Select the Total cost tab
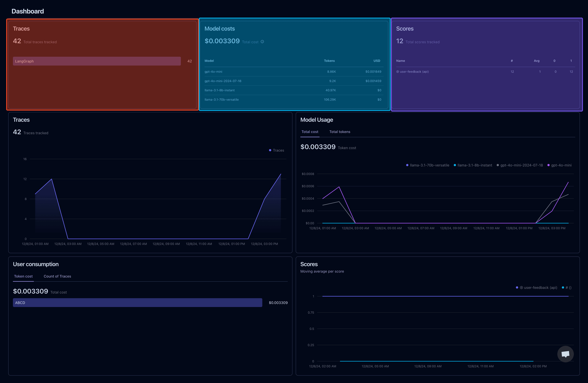Viewport: 588px width, 383px height. tap(310, 132)
